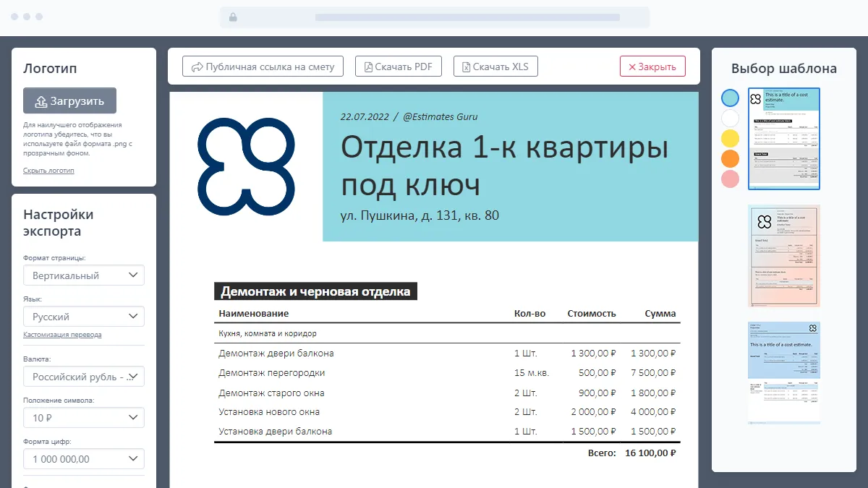Click the share arrow icon for public link
Viewport: 868px width, 488px height.
197,67
